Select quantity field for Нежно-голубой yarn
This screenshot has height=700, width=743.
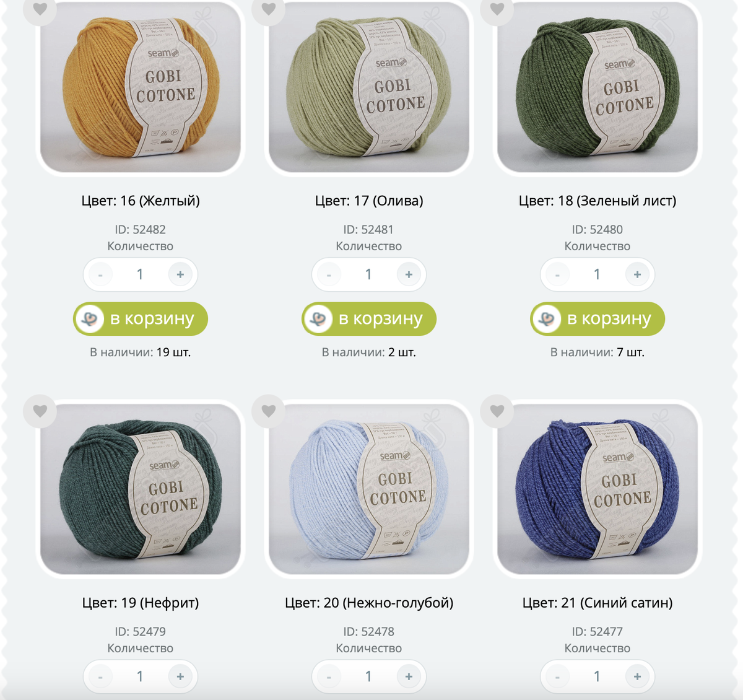[368, 676]
